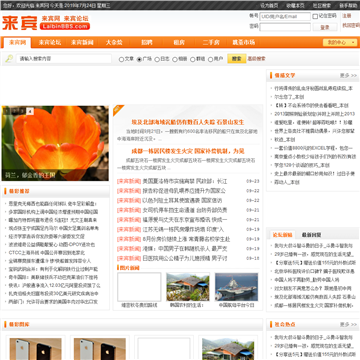The height and width of the screenshot is (360, 360).
Task: Select the 文章 search radio button
Action: (x=121, y=59)
